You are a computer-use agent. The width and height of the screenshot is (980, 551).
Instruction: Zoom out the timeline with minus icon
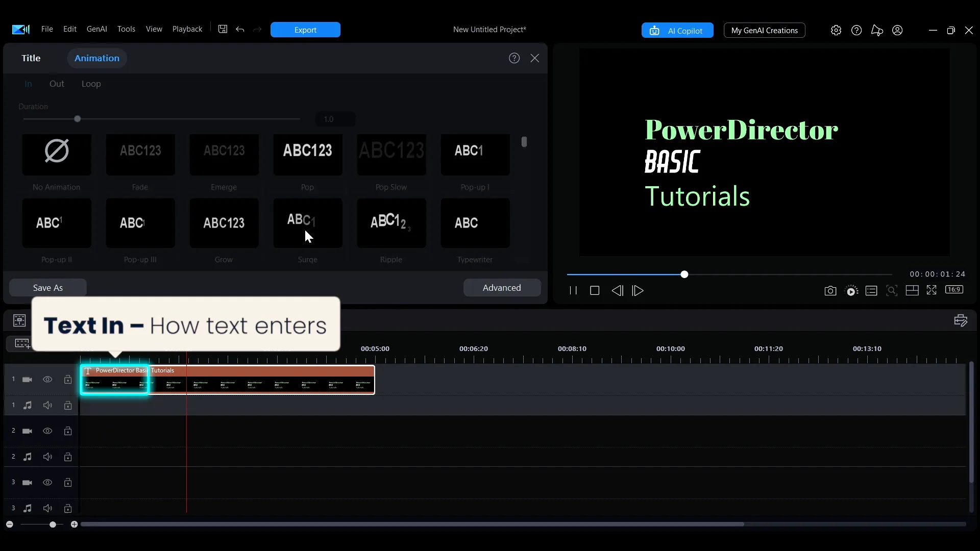(10, 524)
